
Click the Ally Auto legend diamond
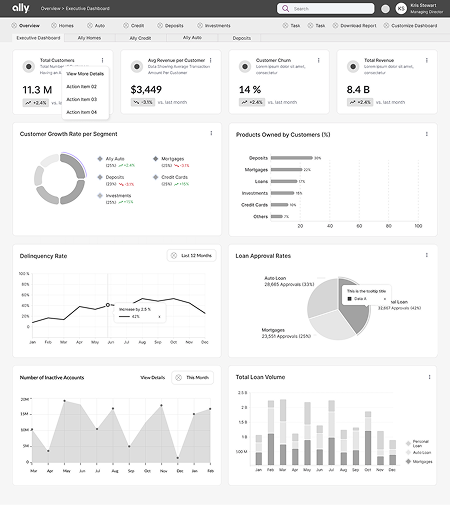click(x=100, y=159)
